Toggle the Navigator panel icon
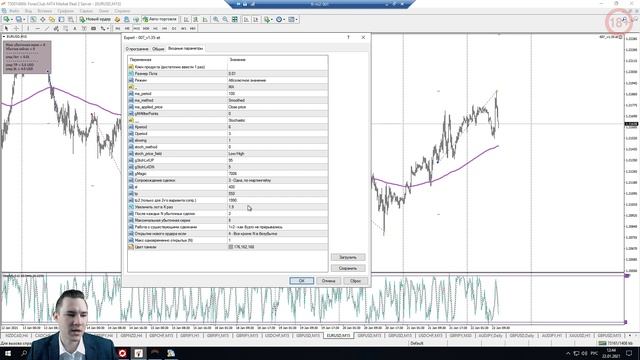640x360 pixels. point(52,19)
